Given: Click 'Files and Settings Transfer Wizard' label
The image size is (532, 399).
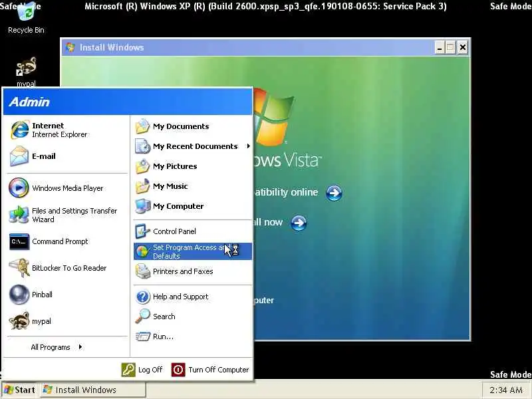Looking at the screenshot, I should (74, 215).
